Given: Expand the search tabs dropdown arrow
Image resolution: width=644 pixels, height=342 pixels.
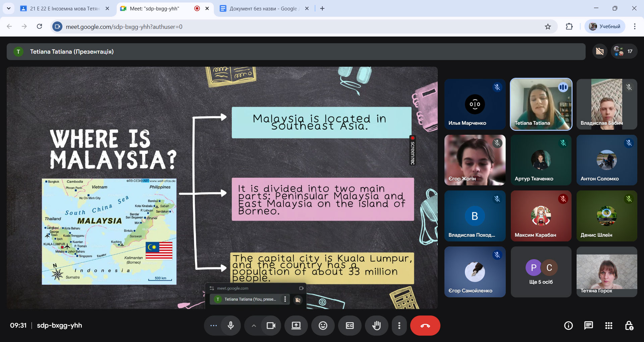Looking at the screenshot, I should [9, 8].
